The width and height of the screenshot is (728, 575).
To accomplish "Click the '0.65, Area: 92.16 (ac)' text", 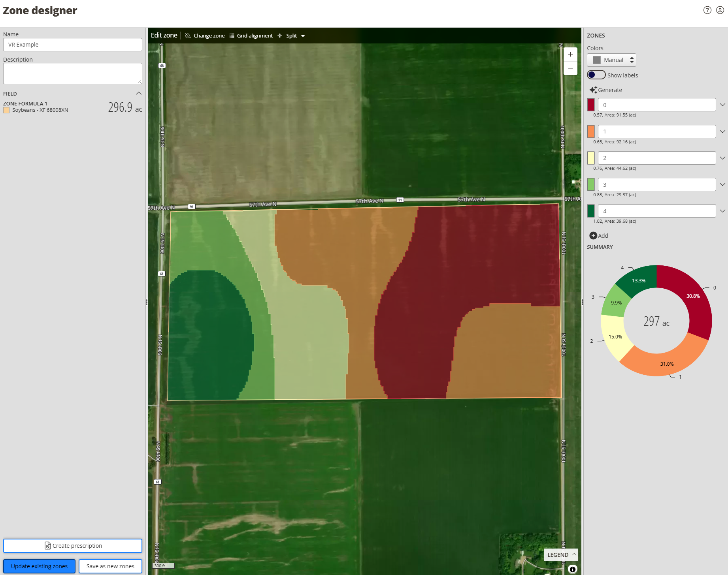I will pyautogui.click(x=615, y=142).
